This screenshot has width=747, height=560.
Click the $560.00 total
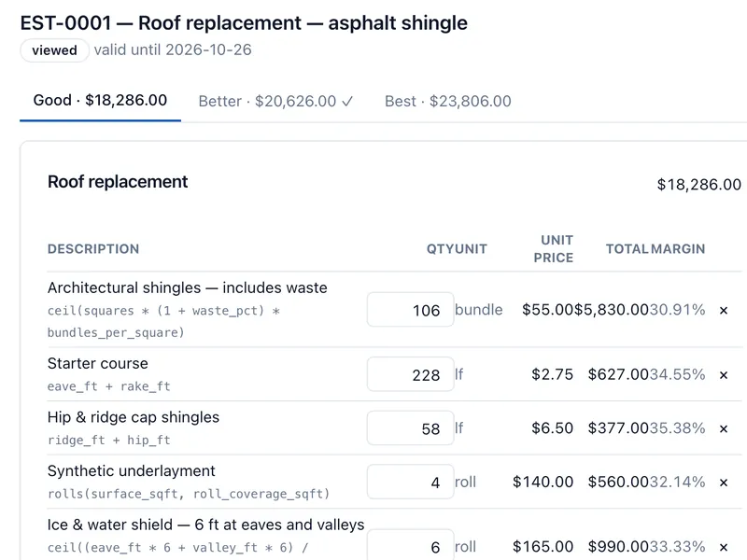(x=618, y=483)
